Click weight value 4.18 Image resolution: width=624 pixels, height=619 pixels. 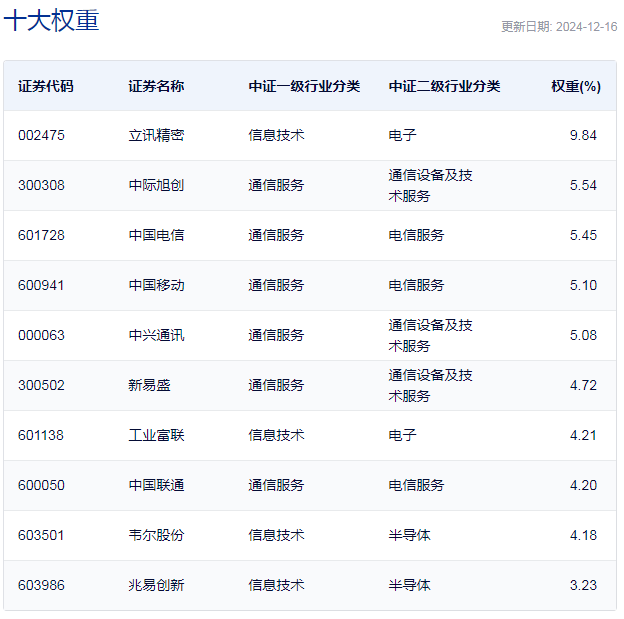pos(583,535)
